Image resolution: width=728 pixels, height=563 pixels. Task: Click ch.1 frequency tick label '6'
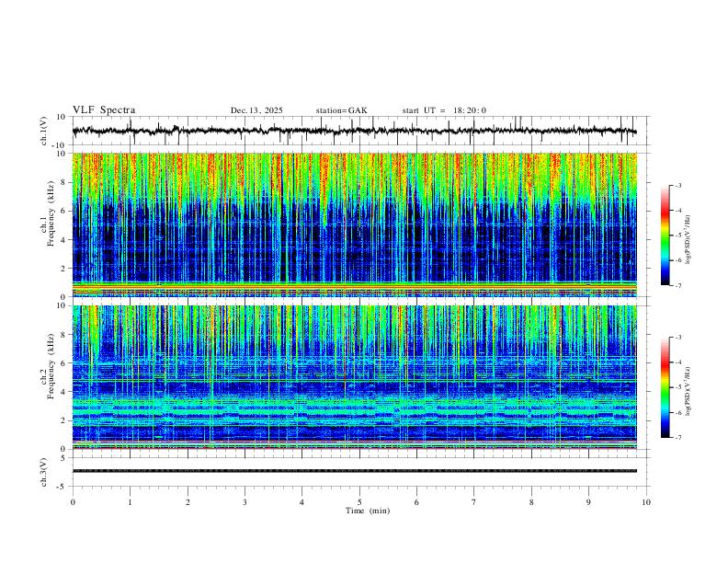(63, 211)
